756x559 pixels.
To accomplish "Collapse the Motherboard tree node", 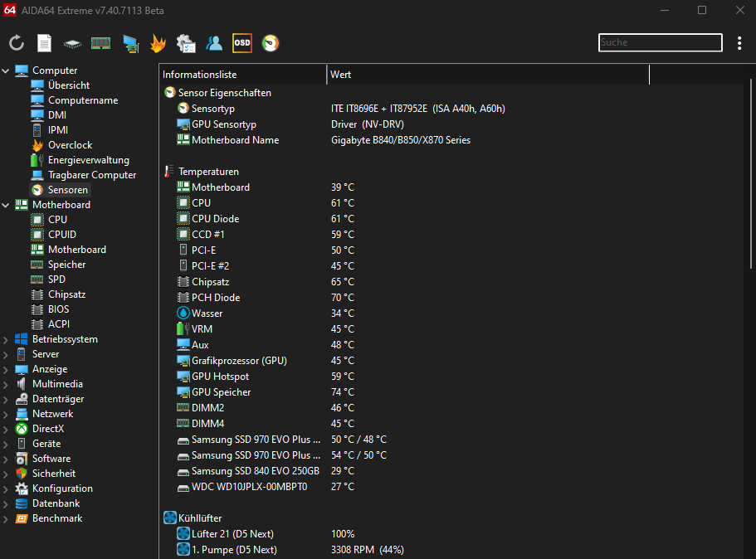I will 6,206.
